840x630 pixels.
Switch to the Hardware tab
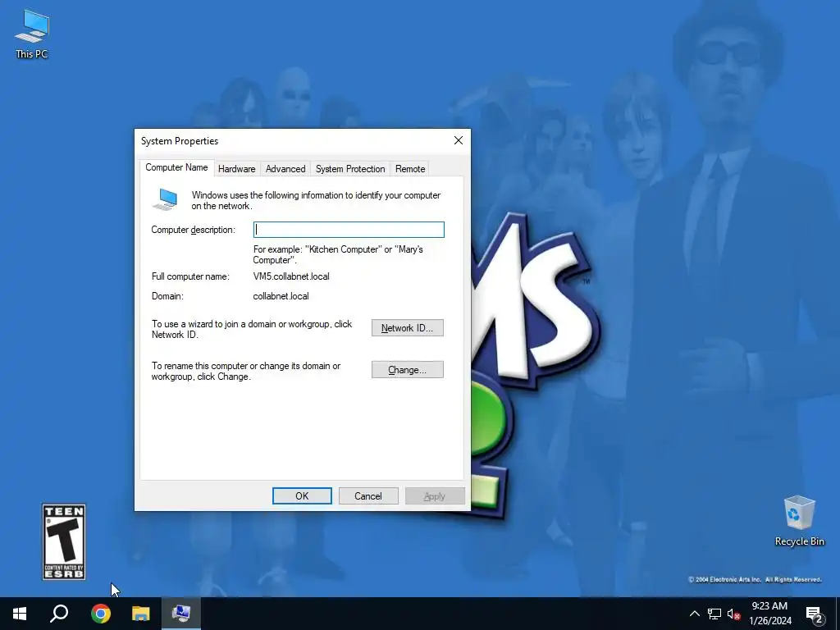[x=237, y=169]
